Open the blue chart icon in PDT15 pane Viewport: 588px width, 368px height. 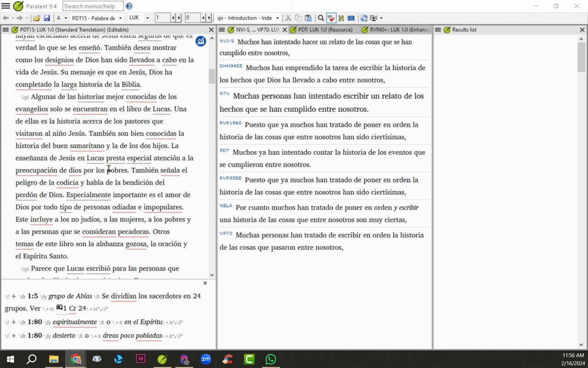click(x=201, y=41)
